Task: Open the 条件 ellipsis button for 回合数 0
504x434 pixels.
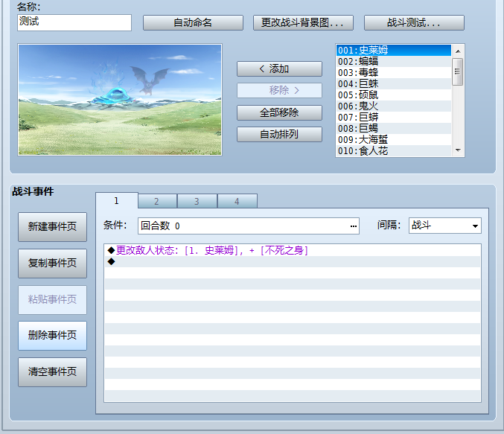Action: [354, 226]
